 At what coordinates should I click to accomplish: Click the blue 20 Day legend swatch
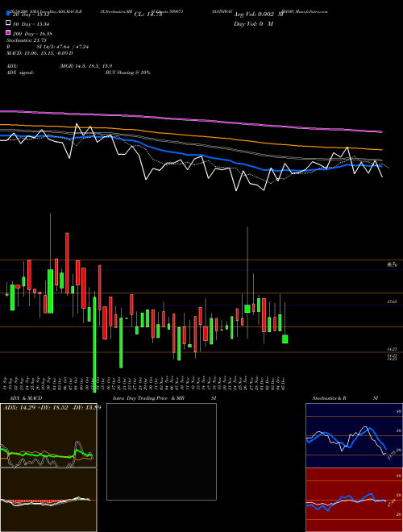[x=8, y=14]
